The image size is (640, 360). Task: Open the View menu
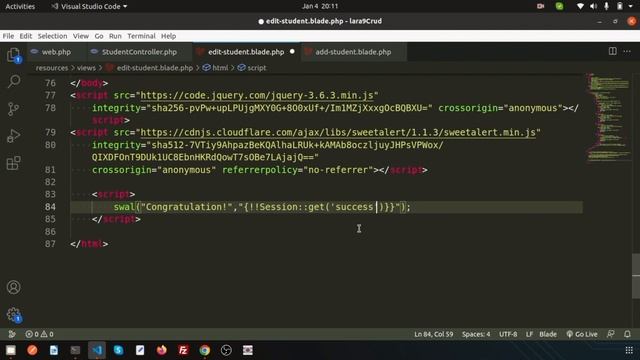[81, 36]
